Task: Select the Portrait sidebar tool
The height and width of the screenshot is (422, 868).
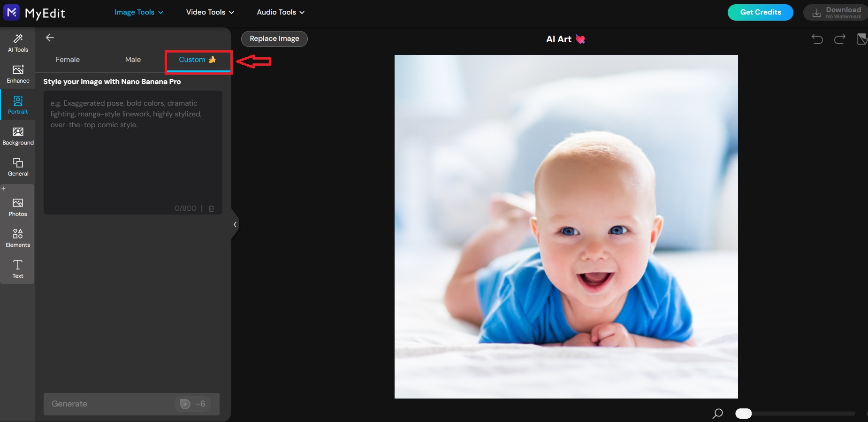Action: (x=18, y=105)
